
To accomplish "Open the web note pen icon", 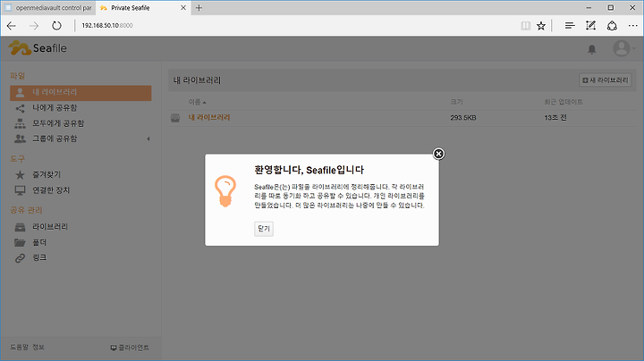I will [x=590, y=25].
